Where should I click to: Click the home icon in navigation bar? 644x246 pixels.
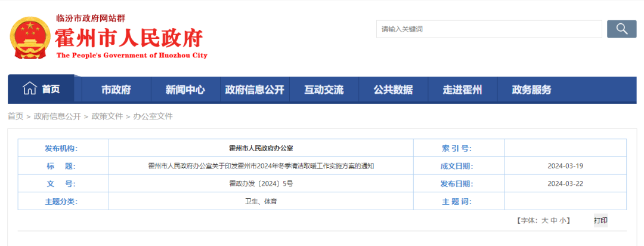[x=30, y=89]
